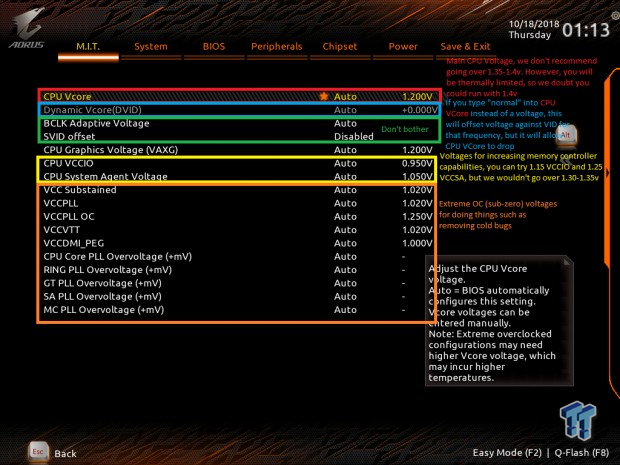The image size is (620, 465).
Task: Click the 01:13 clock display
Action: 586,30
